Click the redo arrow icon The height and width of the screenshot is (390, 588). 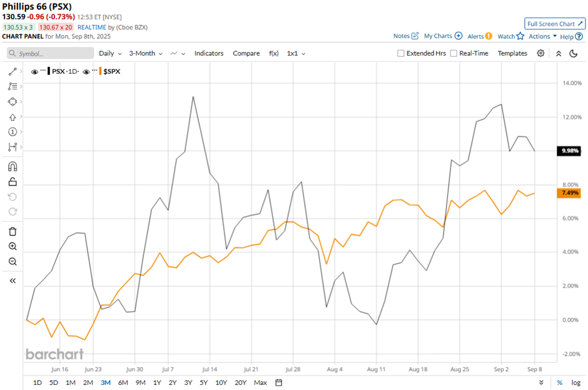[x=13, y=212]
